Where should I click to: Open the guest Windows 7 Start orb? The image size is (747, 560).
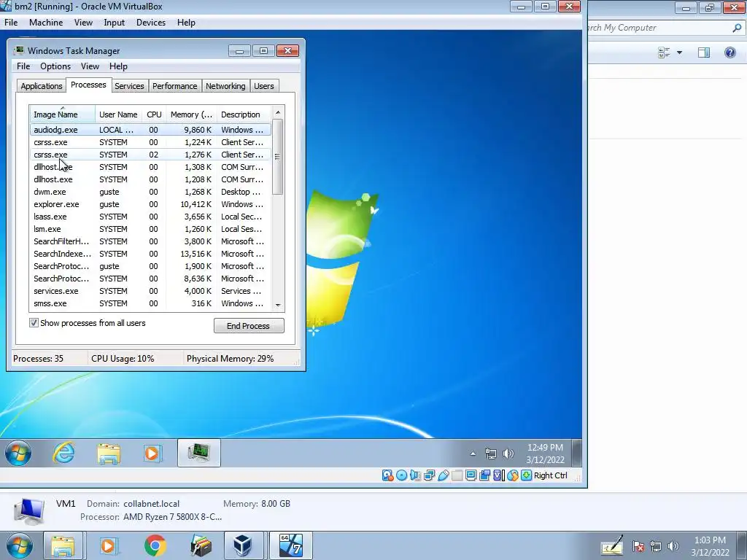click(18, 453)
